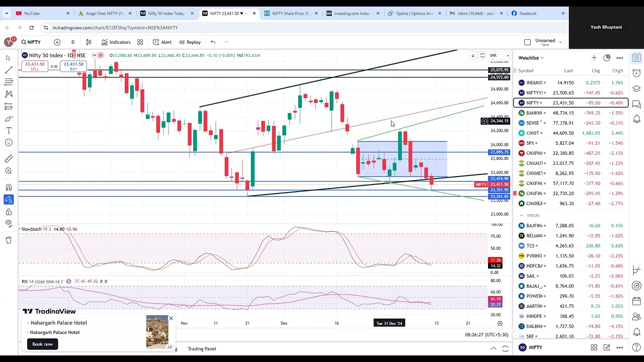Open notifications bell in right sidebar
The width and height of the screenshot is (644, 362).
[636, 119]
